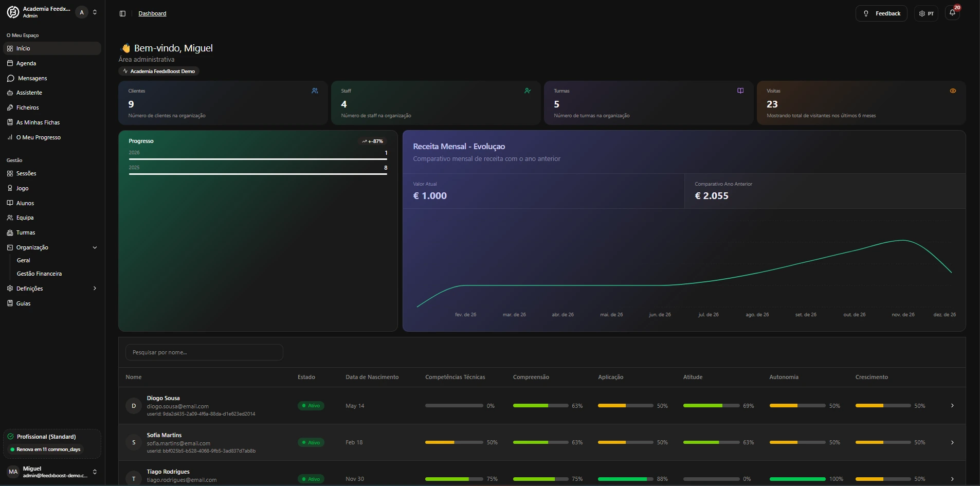Open O Meu Progresso menu item

(x=39, y=137)
